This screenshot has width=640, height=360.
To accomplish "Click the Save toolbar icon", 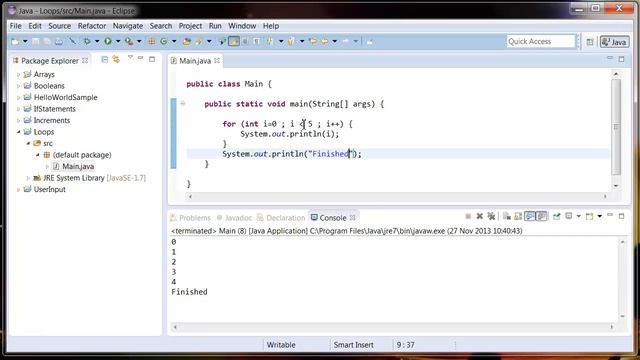I will 36,41.
